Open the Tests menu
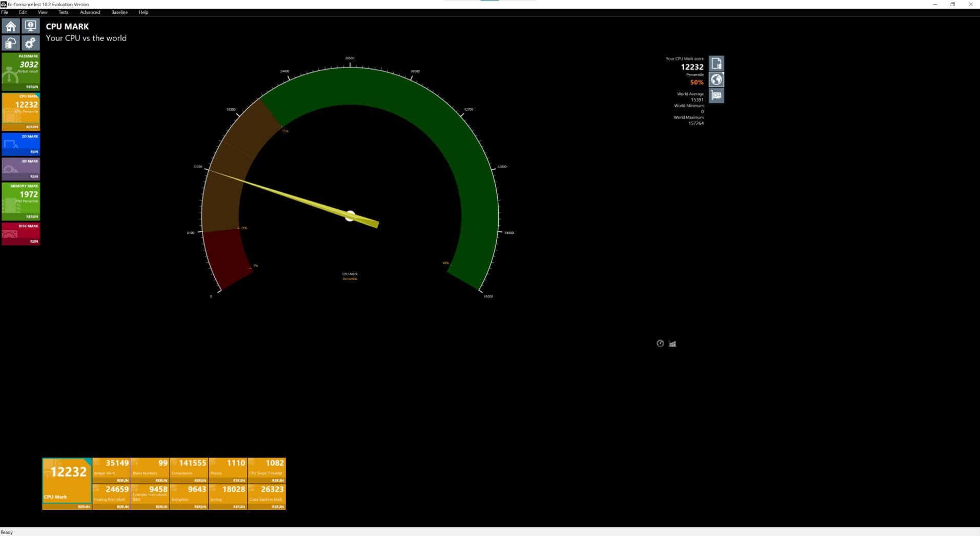 (63, 12)
